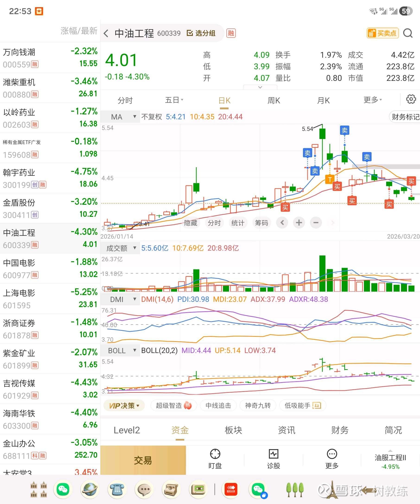Open the telephone dialer in the dock
420x504 pixels.
[117, 489]
